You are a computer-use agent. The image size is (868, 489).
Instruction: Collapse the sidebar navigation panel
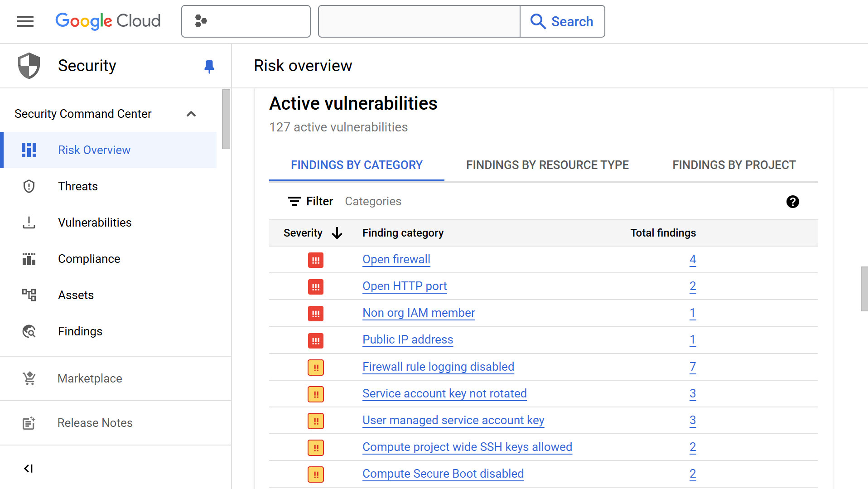[29, 468]
